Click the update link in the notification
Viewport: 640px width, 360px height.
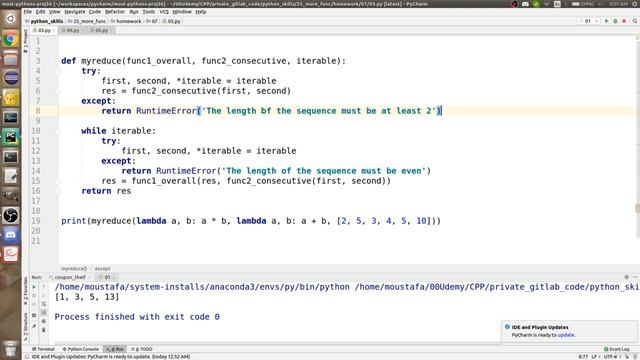566,335
